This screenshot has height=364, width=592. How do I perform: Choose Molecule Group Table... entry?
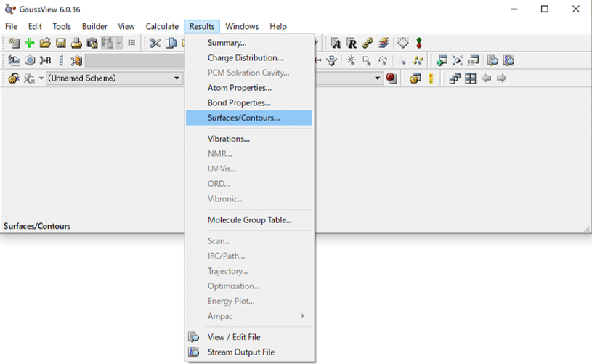pos(249,220)
